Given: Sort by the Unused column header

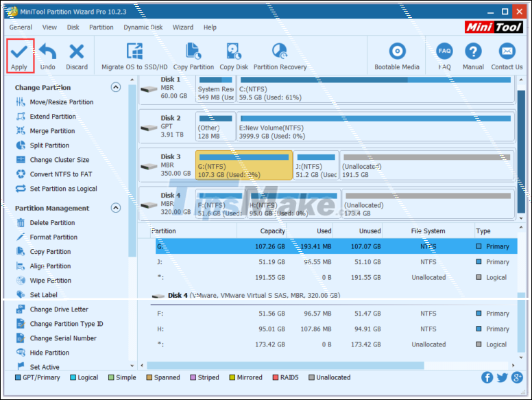Looking at the screenshot, I should pyautogui.click(x=358, y=231).
